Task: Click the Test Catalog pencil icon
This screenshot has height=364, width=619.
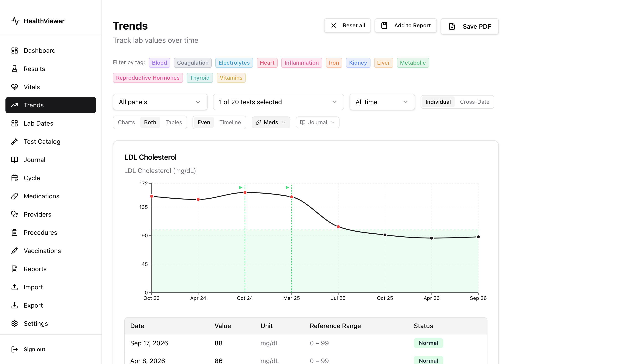Action: pos(15,142)
